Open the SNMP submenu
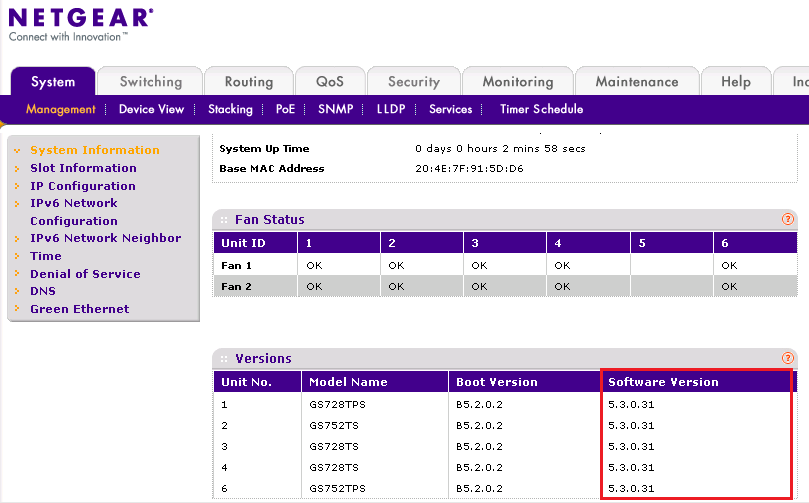809x503 pixels. (x=335, y=109)
